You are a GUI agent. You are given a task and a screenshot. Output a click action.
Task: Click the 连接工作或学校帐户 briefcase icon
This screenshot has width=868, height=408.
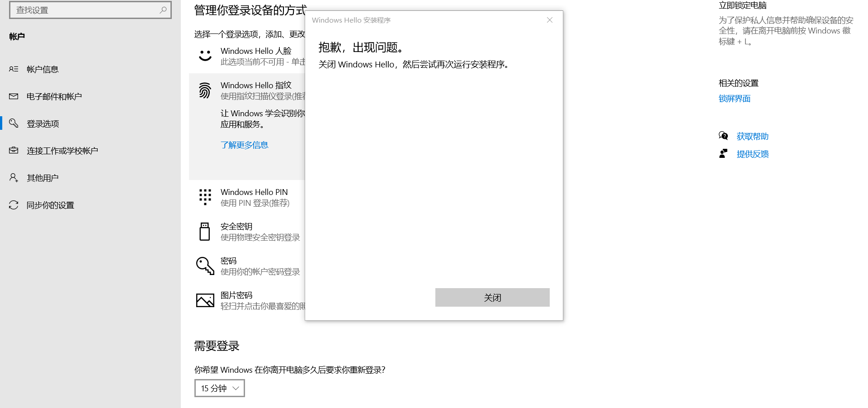coord(14,150)
